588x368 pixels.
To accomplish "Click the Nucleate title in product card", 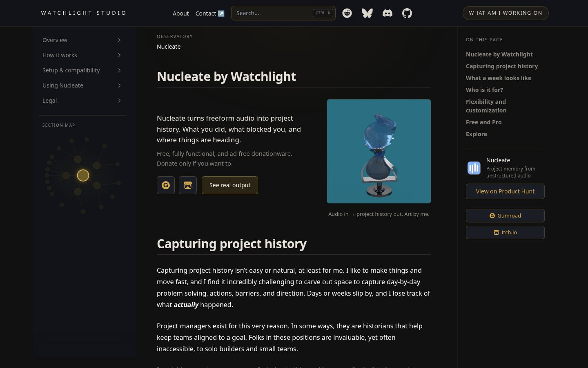I will 498,160.
